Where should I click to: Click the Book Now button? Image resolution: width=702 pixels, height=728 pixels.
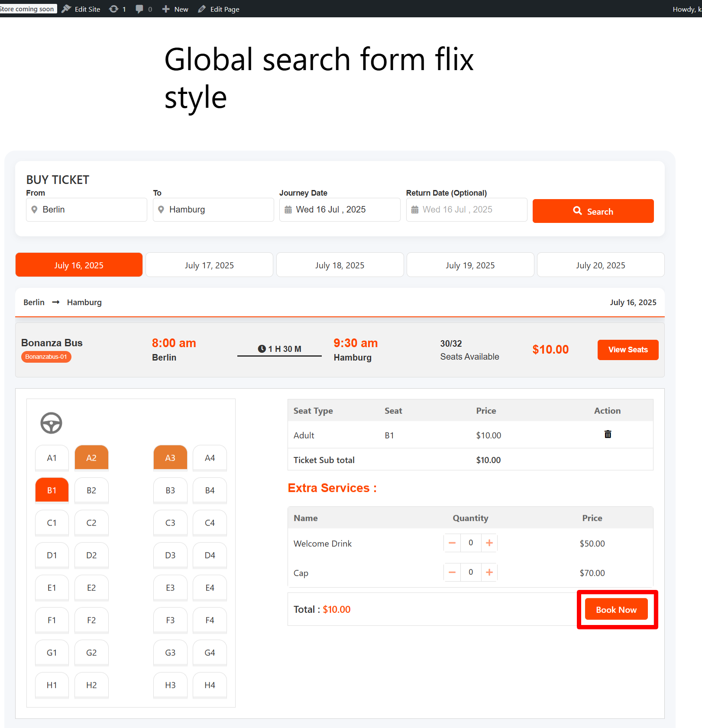(x=616, y=609)
